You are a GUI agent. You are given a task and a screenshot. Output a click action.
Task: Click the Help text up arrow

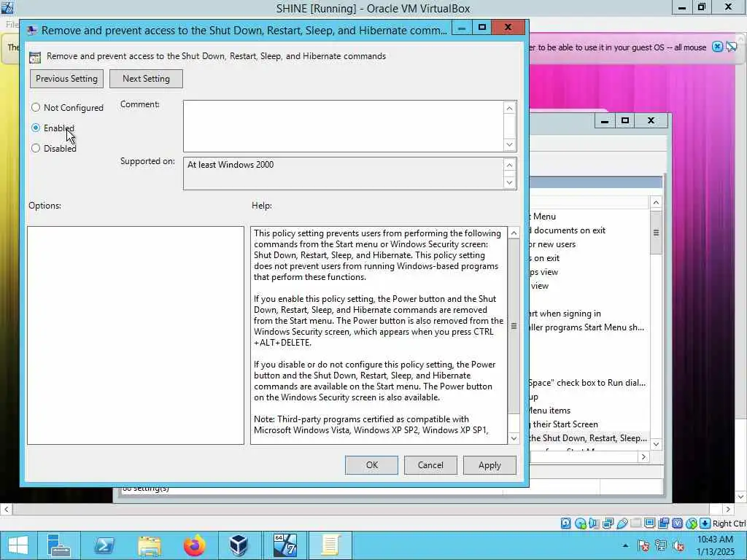pyautogui.click(x=514, y=233)
